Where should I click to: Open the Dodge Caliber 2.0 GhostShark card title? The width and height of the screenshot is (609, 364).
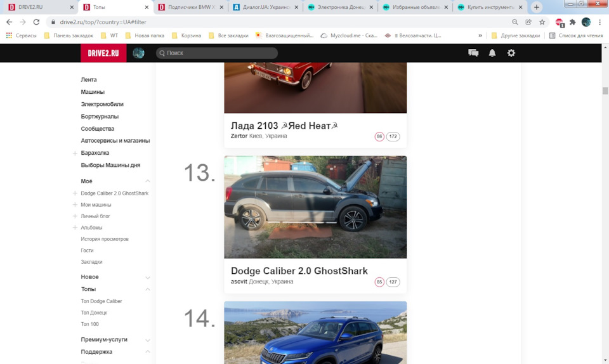299,271
